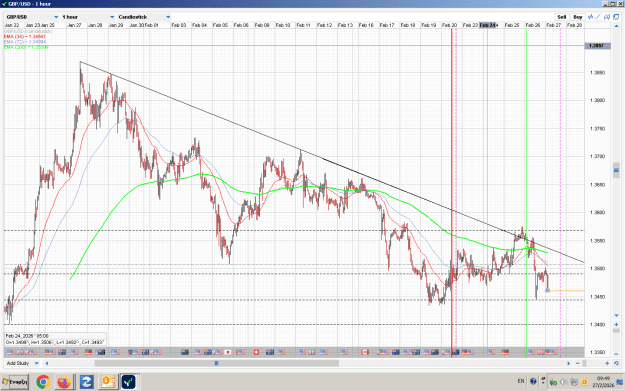Click the price scale up arrow

[x=616, y=27]
